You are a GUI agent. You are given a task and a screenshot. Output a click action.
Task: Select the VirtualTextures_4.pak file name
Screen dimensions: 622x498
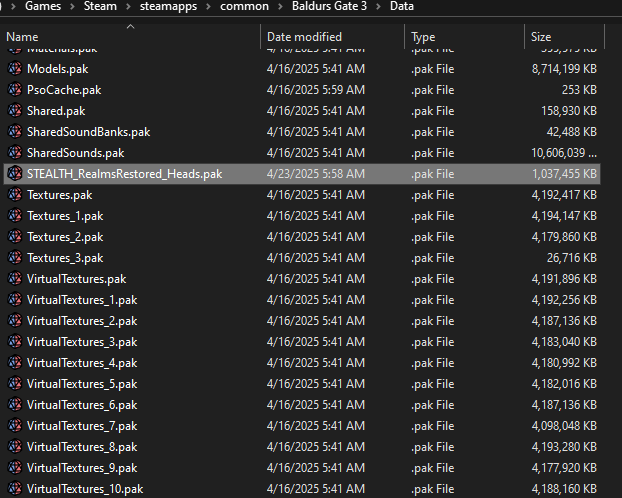pos(82,363)
